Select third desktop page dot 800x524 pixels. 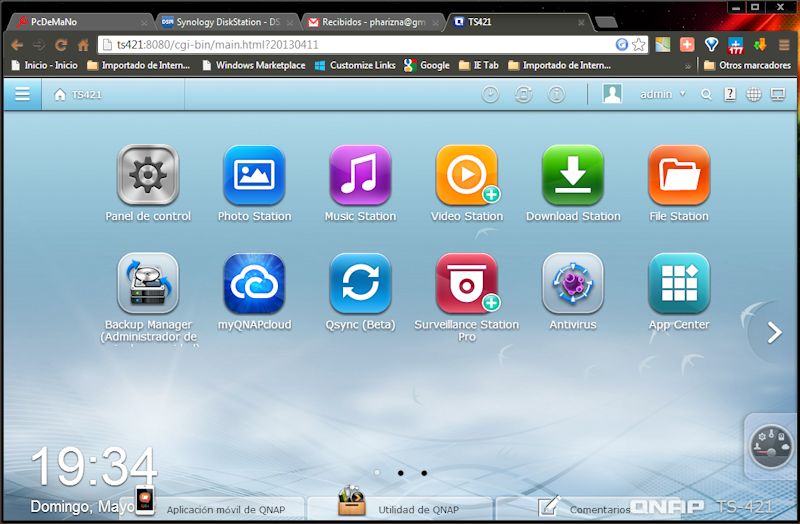pos(424,473)
